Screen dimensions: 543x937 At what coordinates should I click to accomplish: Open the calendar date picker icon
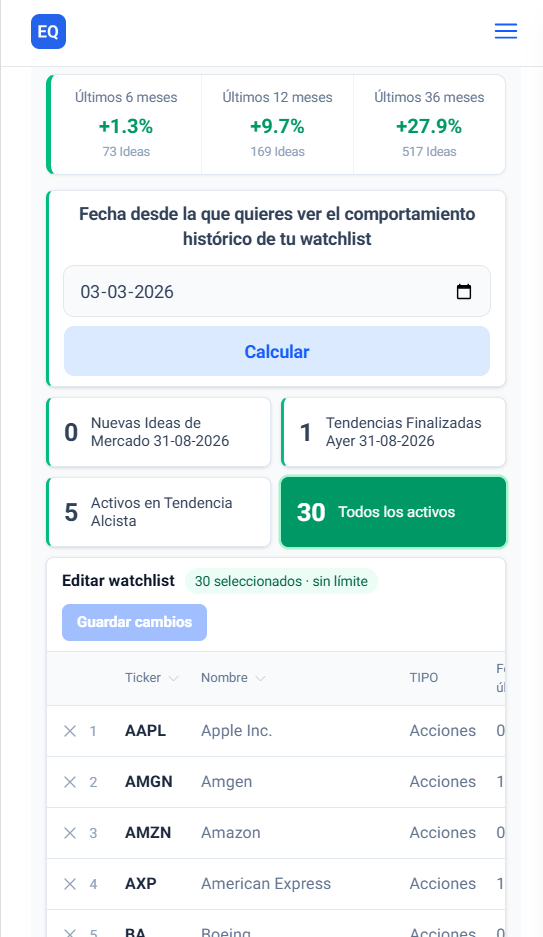pos(464,292)
